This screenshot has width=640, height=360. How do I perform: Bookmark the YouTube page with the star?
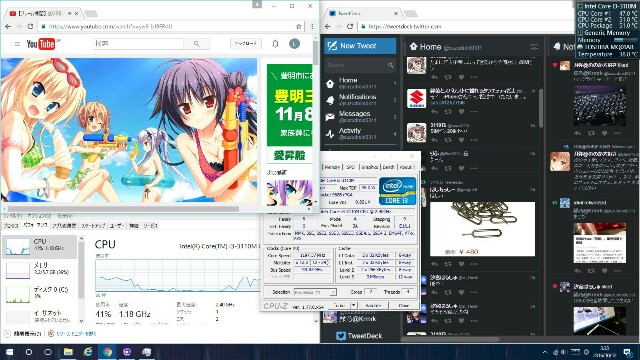tap(299, 26)
